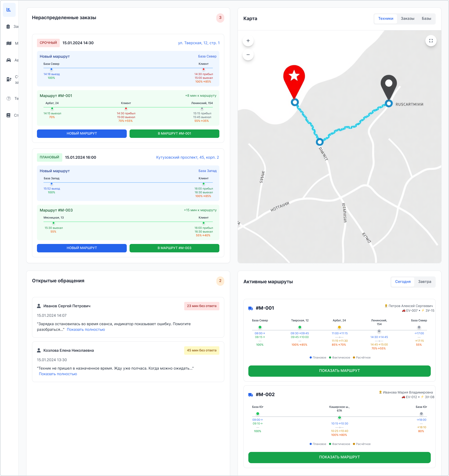
Task: Open the book reference icon in sidebar
Action: tap(8, 115)
